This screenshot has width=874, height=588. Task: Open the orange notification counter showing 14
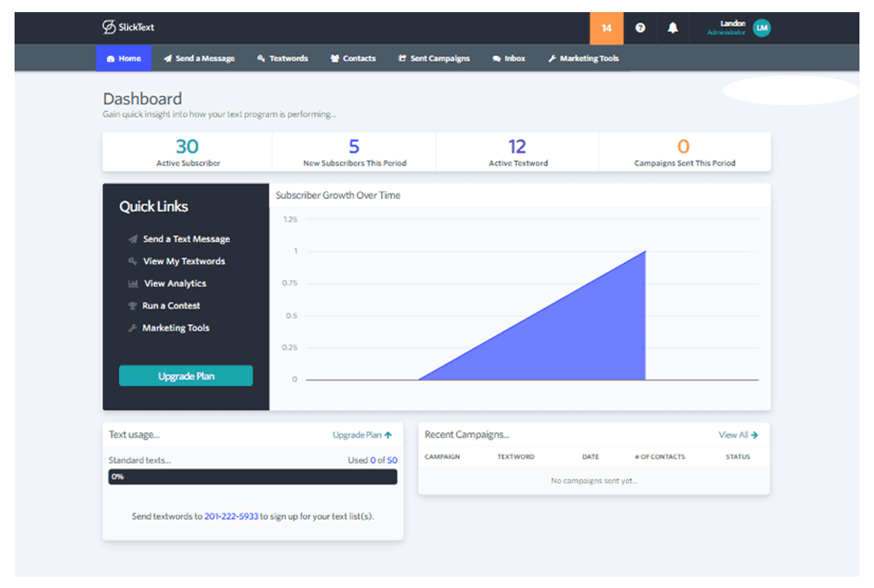click(x=607, y=27)
